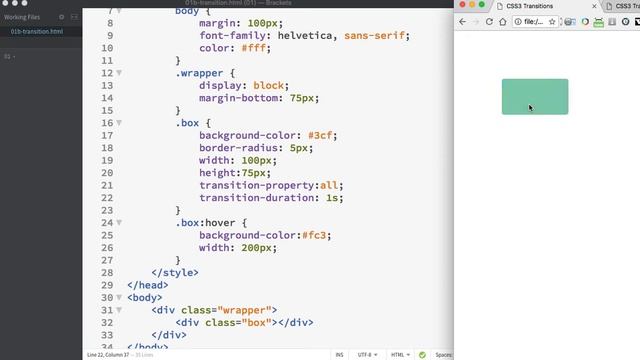Screen dimensions: 640x360
Task: Toggle the INS insert mode indicator
Action: pyautogui.click(x=339, y=355)
